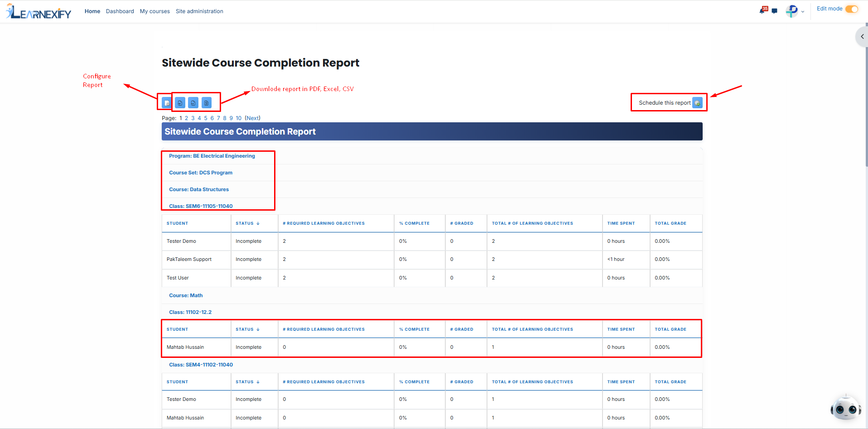Jump to report page 8

coord(225,118)
